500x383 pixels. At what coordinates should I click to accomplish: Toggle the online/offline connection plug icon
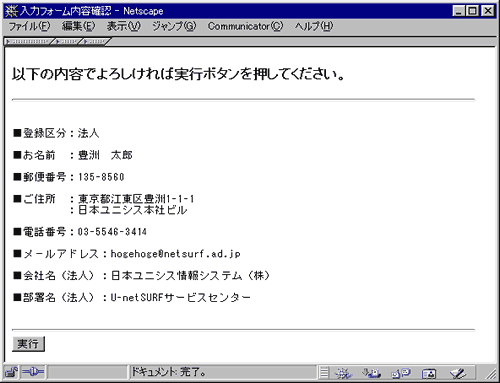(33, 372)
